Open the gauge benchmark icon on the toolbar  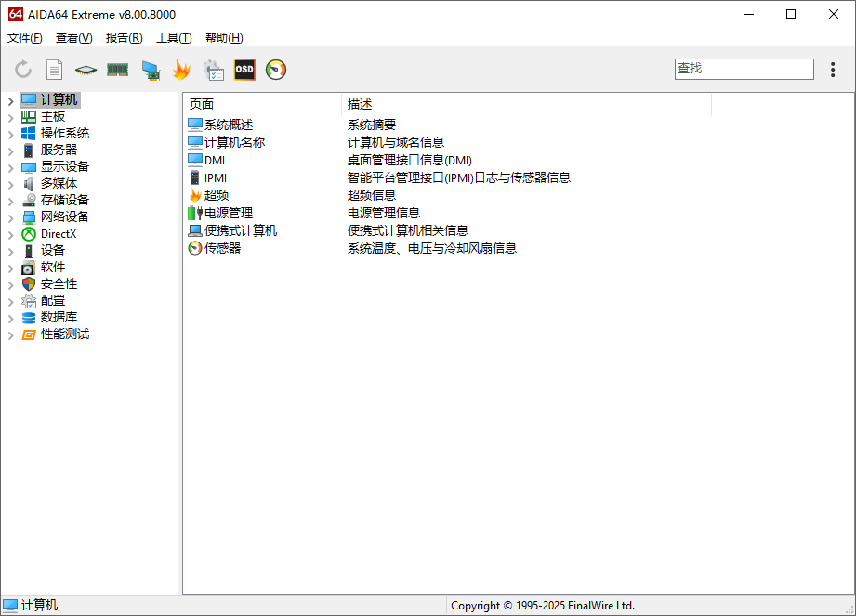click(275, 70)
